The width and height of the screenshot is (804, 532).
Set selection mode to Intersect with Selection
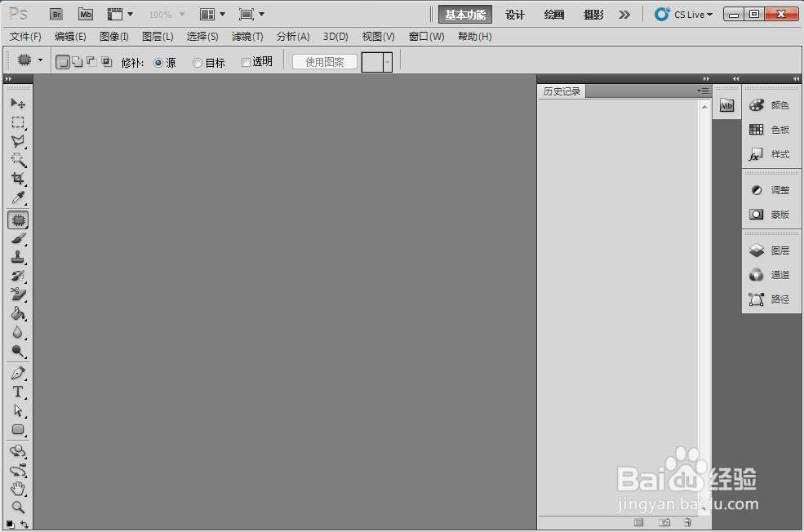click(x=107, y=62)
